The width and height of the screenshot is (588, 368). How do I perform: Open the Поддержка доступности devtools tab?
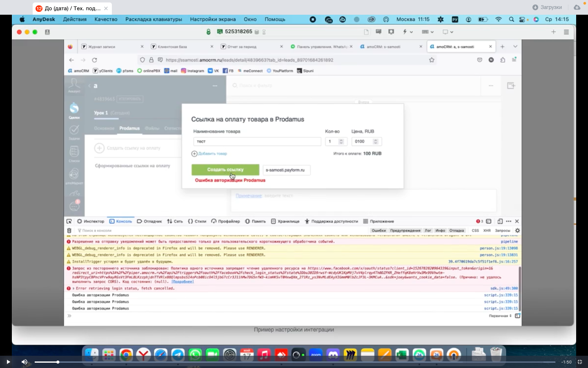(x=331, y=221)
